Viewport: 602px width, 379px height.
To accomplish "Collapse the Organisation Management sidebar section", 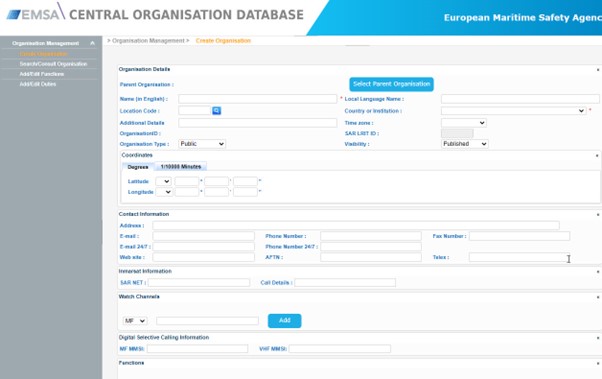I will tap(92, 43).
